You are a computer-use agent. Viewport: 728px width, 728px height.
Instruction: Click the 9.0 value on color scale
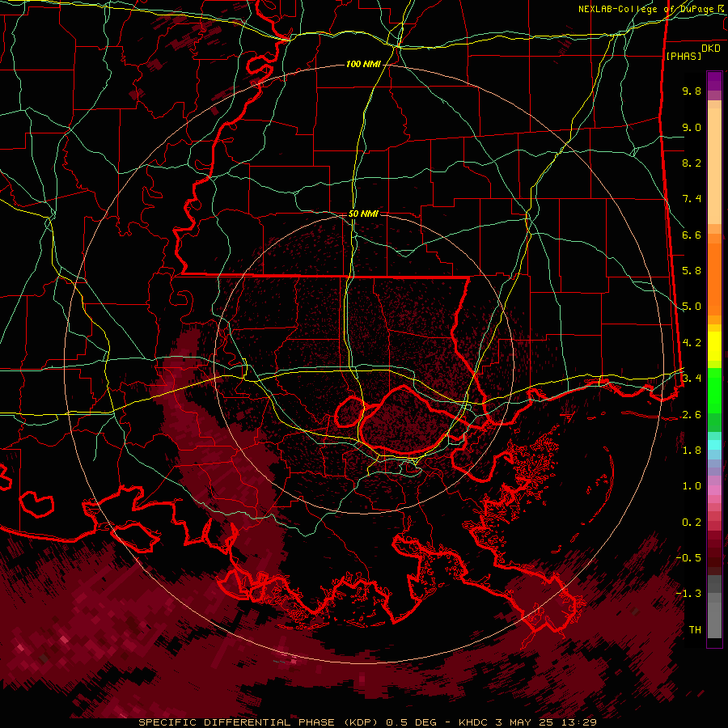coord(692,127)
